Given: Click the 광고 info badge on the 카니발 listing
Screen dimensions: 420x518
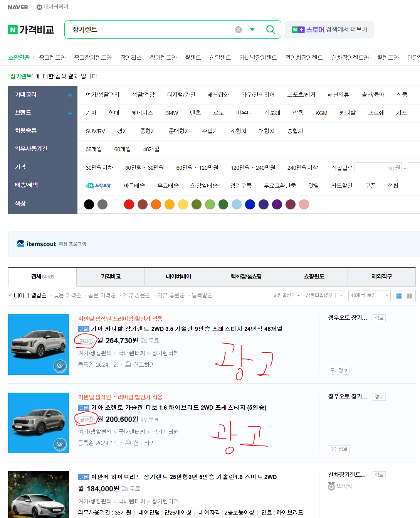Looking at the screenshot, I should point(86,341).
